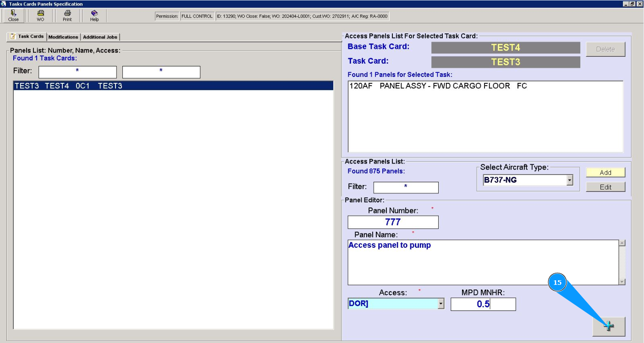644x343 pixels.
Task: Click the Base Task Card TEST4 field
Action: coord(506,48)
